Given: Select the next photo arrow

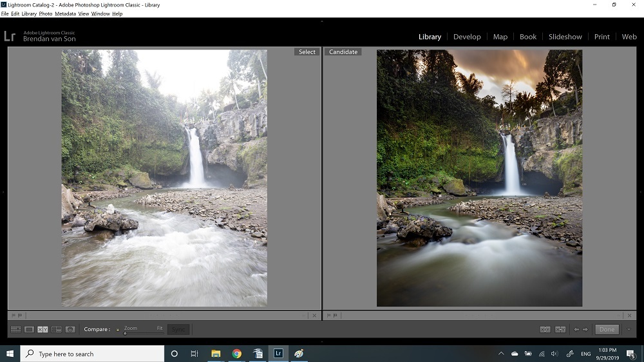Looking at the screenshot, I should [585, 329].
